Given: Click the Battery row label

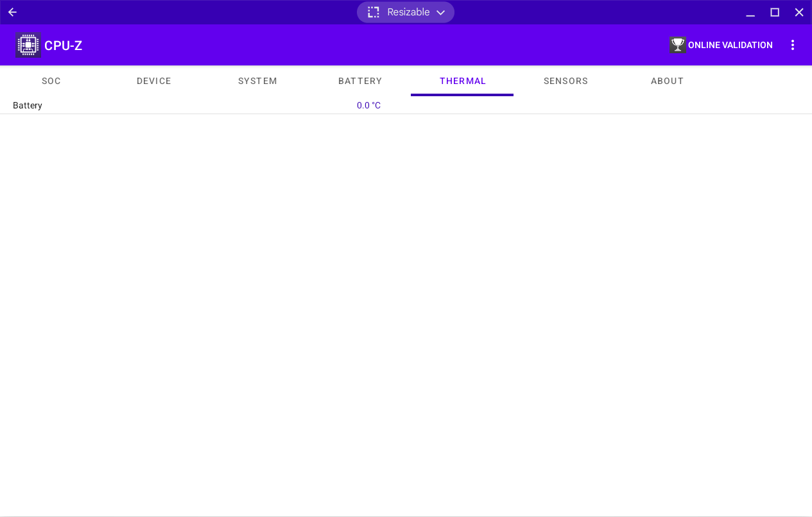Looking at the screenshot, I should click(28, 105).
